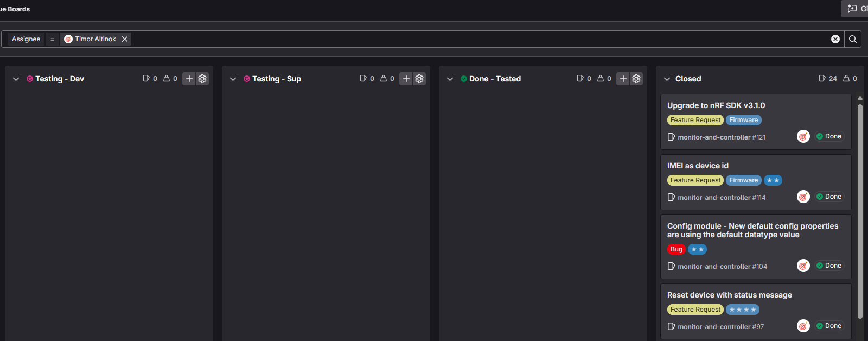Click the red Bug label on issue #104
This screenshot has width=868, height=341.
pos(676,249)
